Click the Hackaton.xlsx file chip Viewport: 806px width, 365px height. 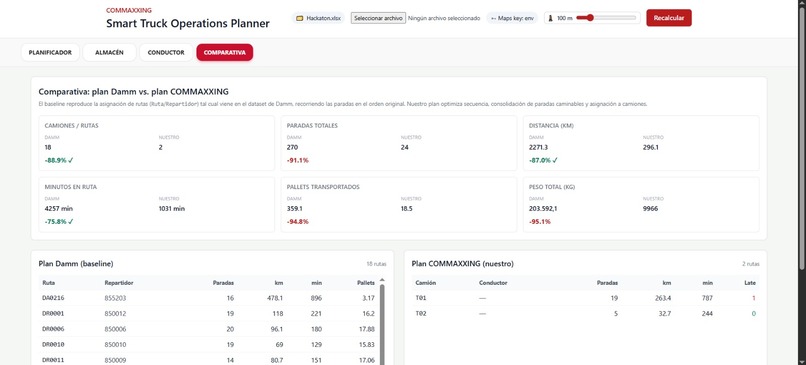[x=319, y=18]
